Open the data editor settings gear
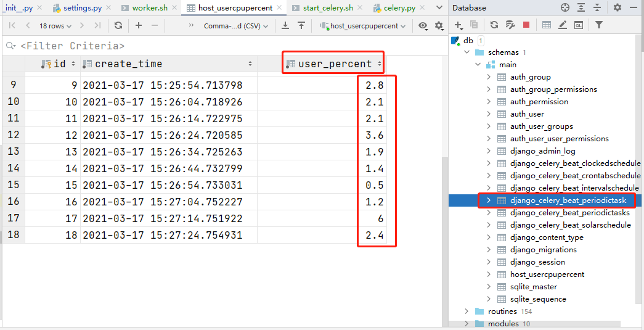This screenshot has height=330, width=644. point(439,26)
